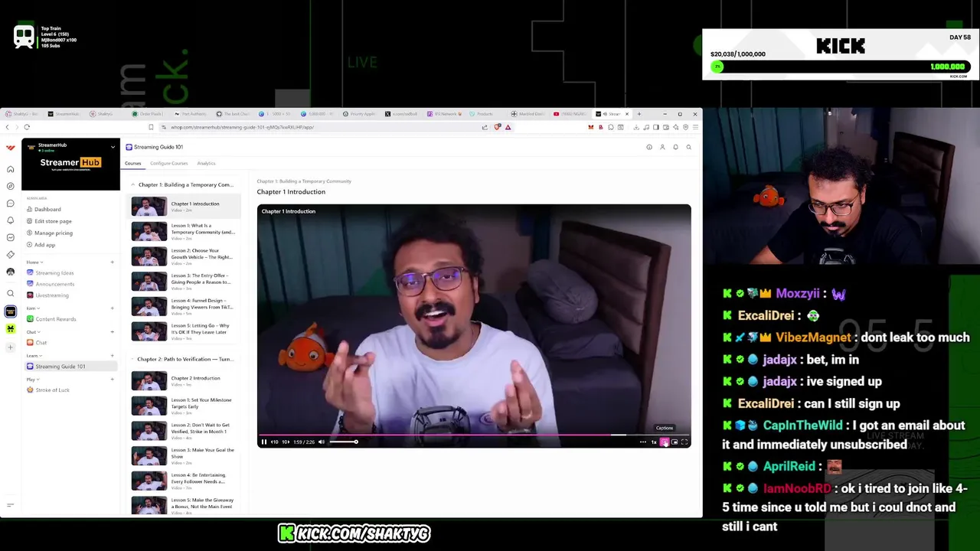Select Lesson 3: The Entry Offer
Viewport: 980px width, 551px height.
[184, 282]
